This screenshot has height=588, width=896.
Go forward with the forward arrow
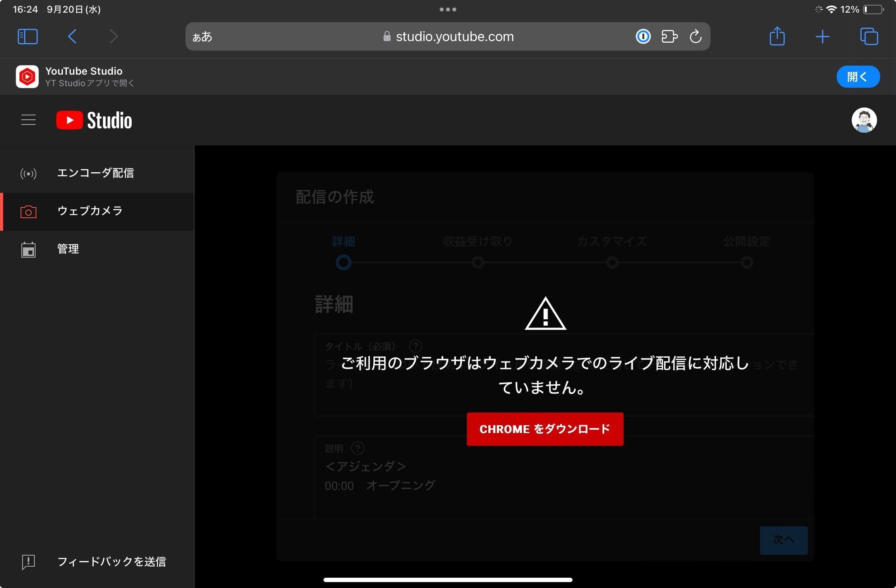[113, 36]
